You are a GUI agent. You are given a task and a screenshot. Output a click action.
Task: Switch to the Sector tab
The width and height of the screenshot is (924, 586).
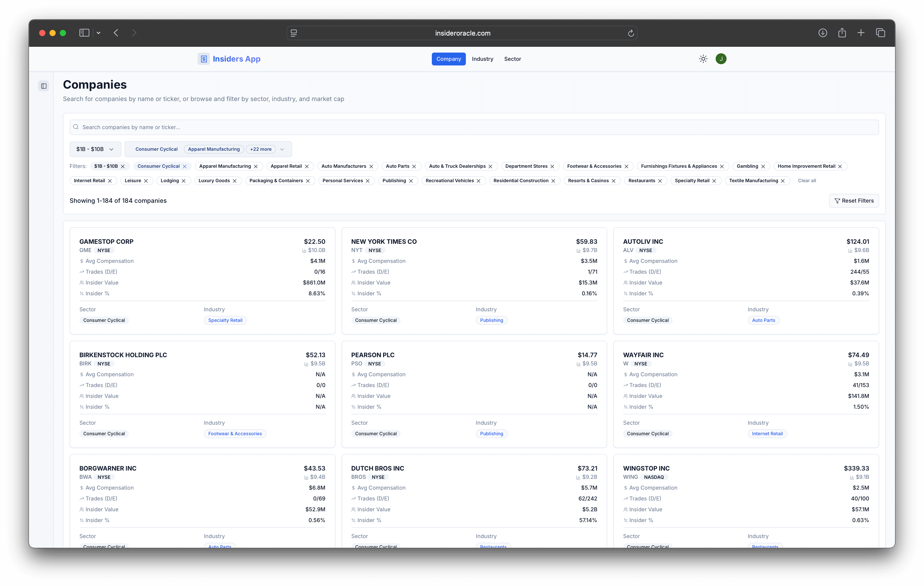(x=512, y=59)
